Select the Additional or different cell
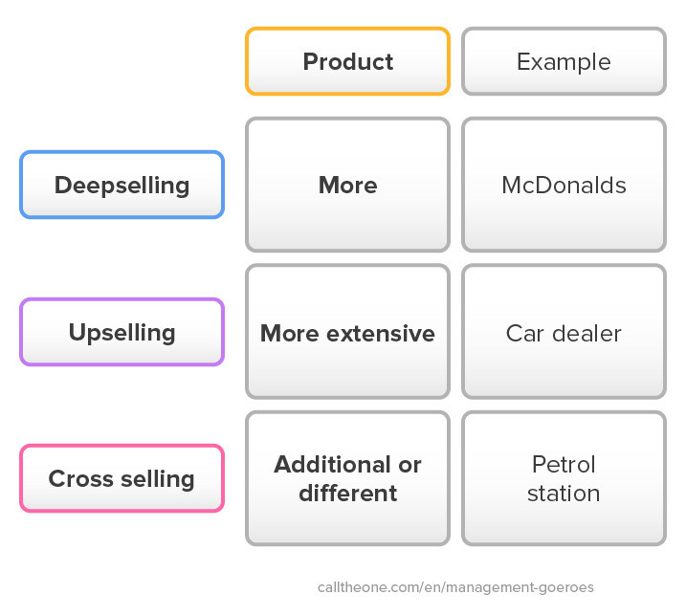This screenshot has width=686, height=616. pyautogui.click(x=348, y=478)
